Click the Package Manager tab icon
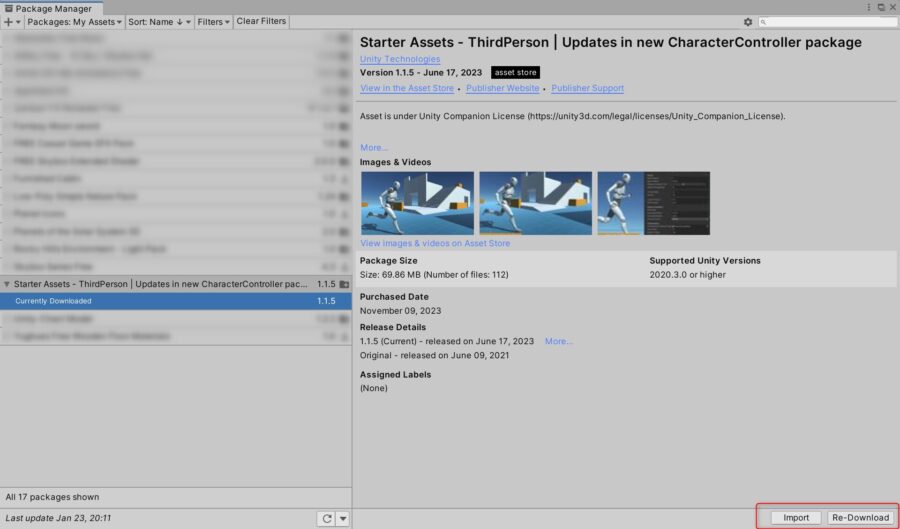 pos(9,9)
